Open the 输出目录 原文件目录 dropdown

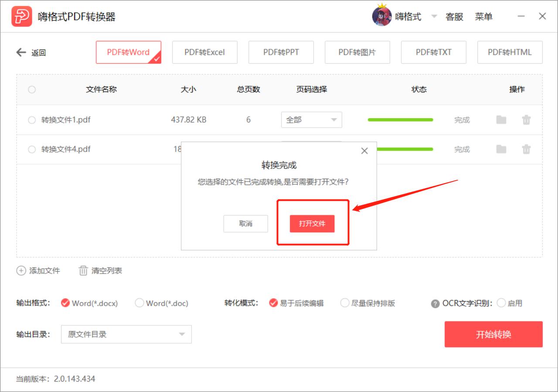126,334
